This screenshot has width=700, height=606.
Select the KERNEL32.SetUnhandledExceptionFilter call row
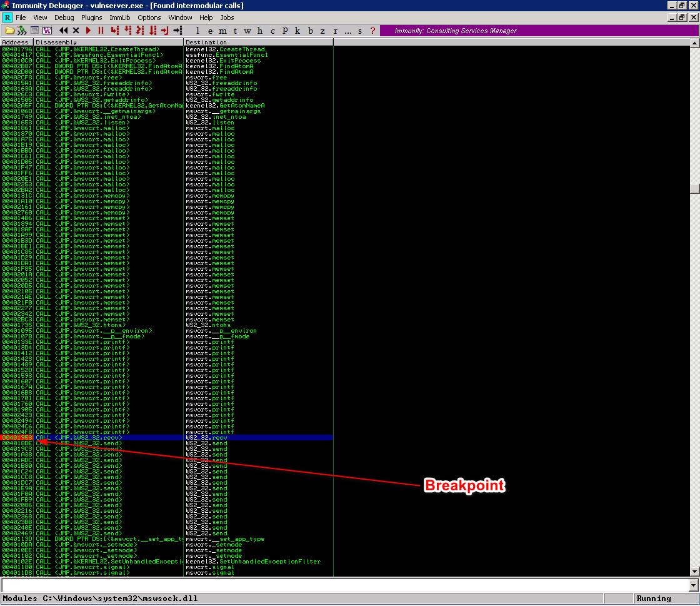166,562
